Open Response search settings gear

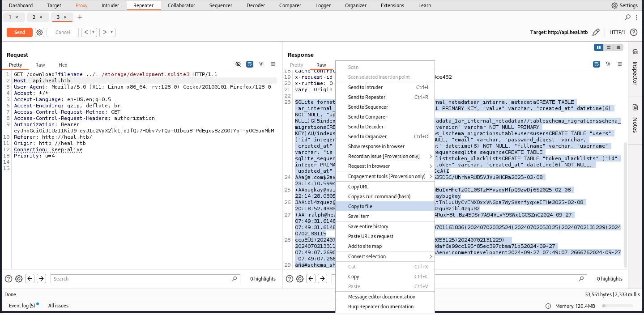[300, 279]
